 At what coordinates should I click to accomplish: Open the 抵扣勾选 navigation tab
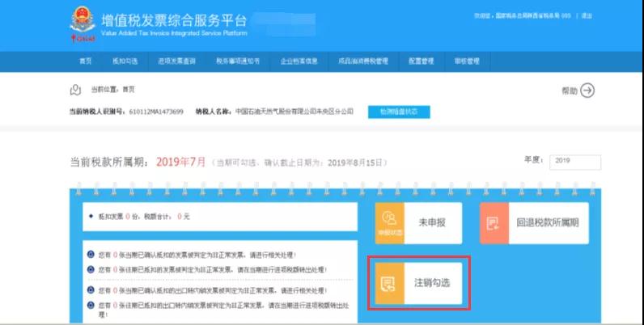(x=125, y=61)
